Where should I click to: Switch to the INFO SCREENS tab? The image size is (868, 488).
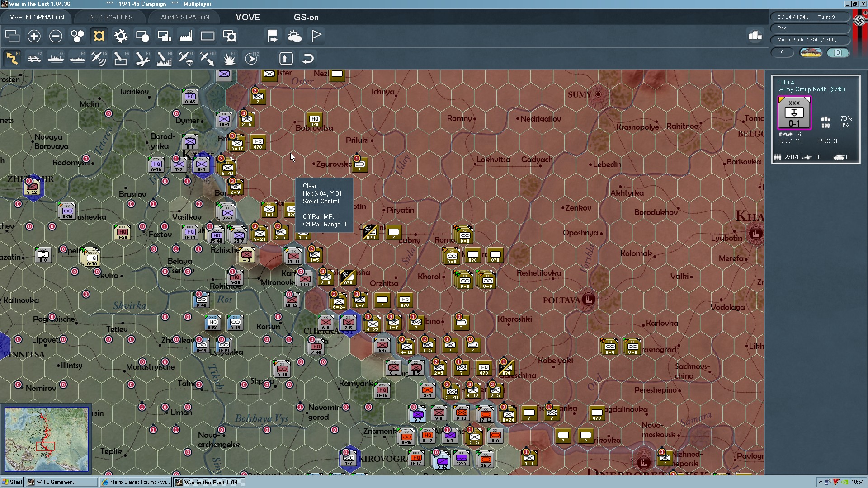click(111, 17)
